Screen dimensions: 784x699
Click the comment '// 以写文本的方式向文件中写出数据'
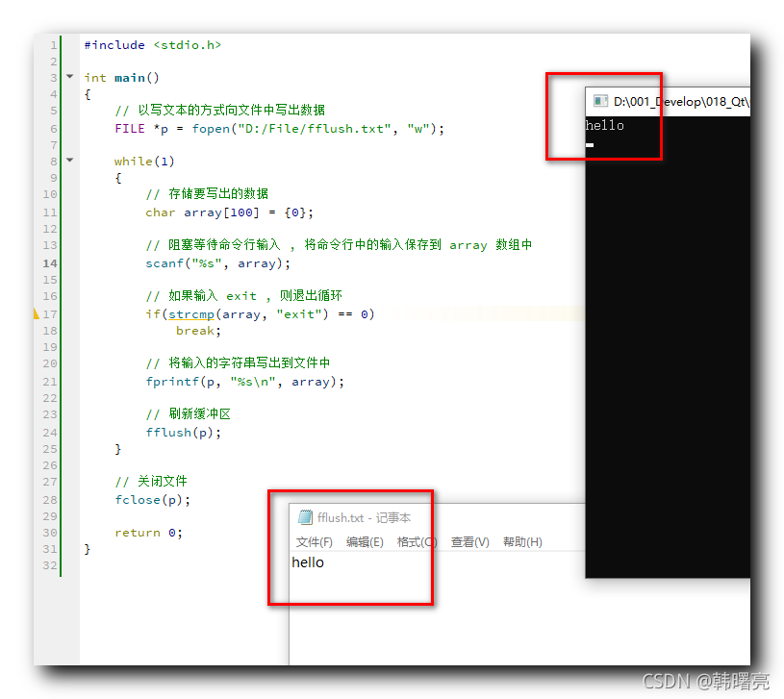[220, 110]
